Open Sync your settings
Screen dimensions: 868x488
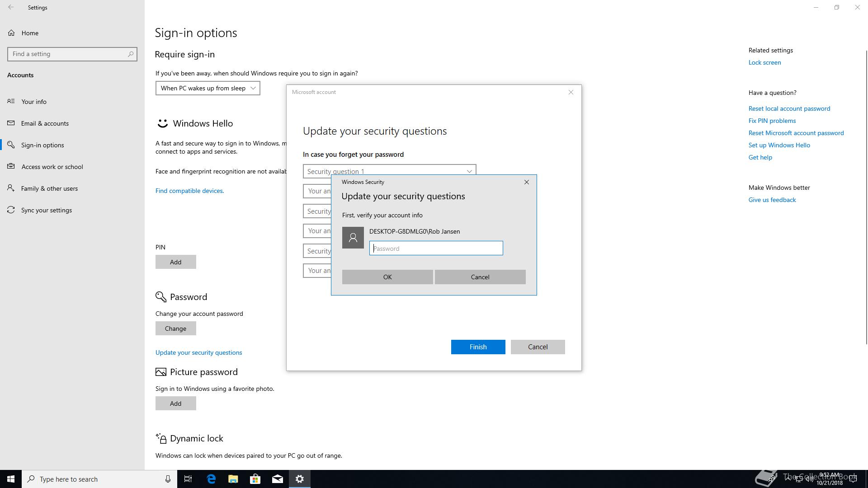(x=72, y=210)
